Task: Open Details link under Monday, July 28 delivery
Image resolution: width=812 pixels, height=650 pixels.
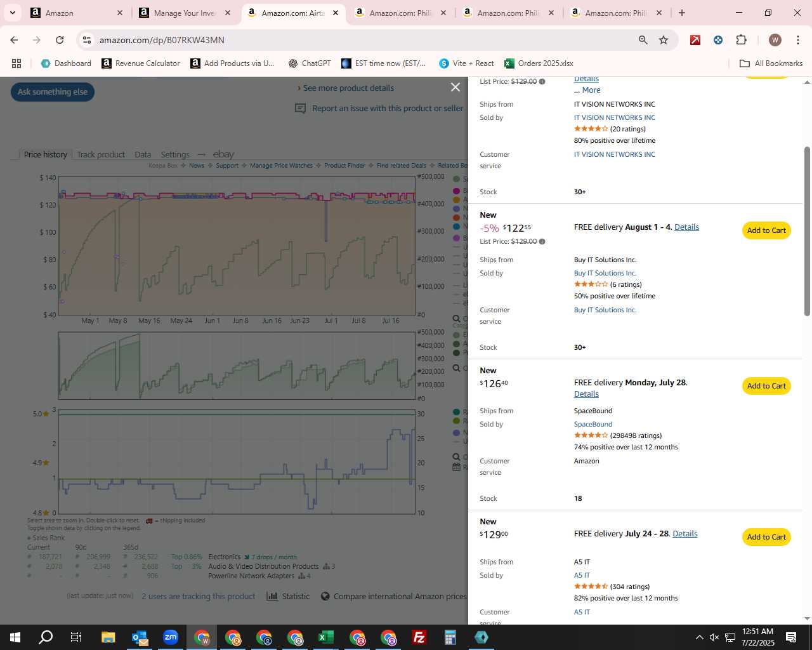Action: click(x=586, y=394)
